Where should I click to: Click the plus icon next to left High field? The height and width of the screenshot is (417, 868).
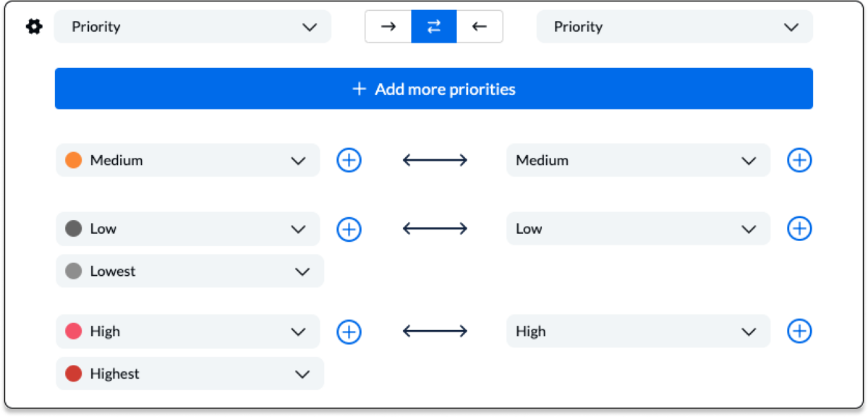pos(349,332)
